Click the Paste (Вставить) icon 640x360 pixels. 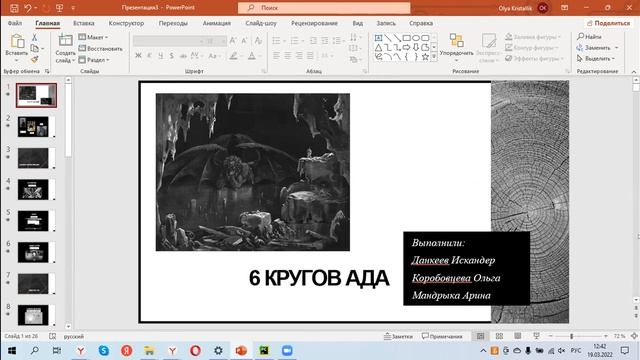click(x=17, y=41)
